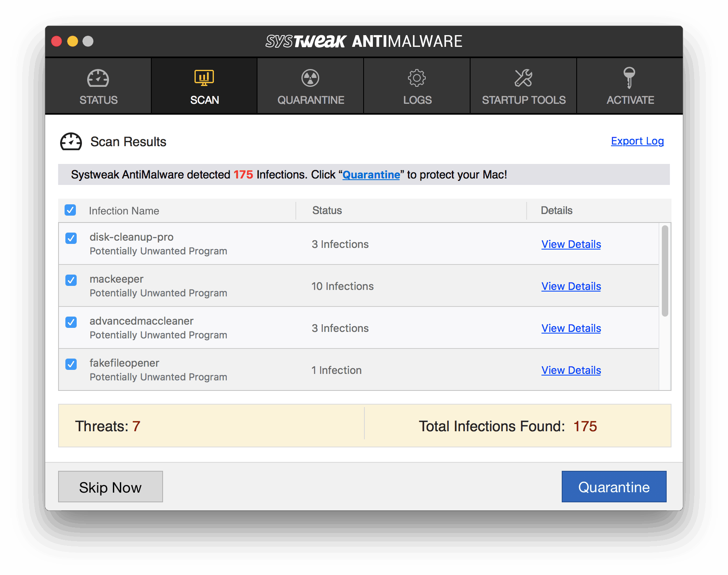This screenshot has width=728, height=575.
Task: Open the Startup Tools wrench icon
Action: [x=523, y=78]
